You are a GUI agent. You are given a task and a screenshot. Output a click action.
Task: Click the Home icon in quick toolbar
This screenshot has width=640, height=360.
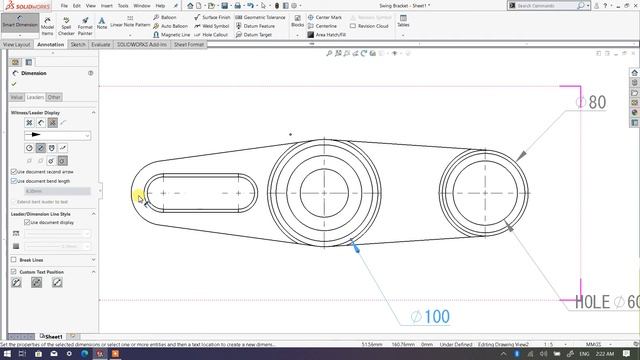(x=190, y=6)
